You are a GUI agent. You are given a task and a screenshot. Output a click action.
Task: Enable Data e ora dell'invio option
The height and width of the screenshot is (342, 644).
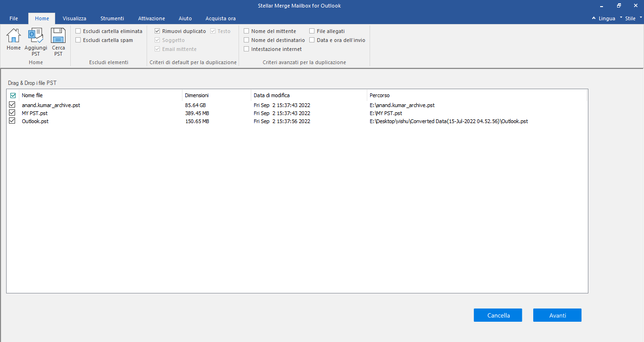(x=312, y=40)
